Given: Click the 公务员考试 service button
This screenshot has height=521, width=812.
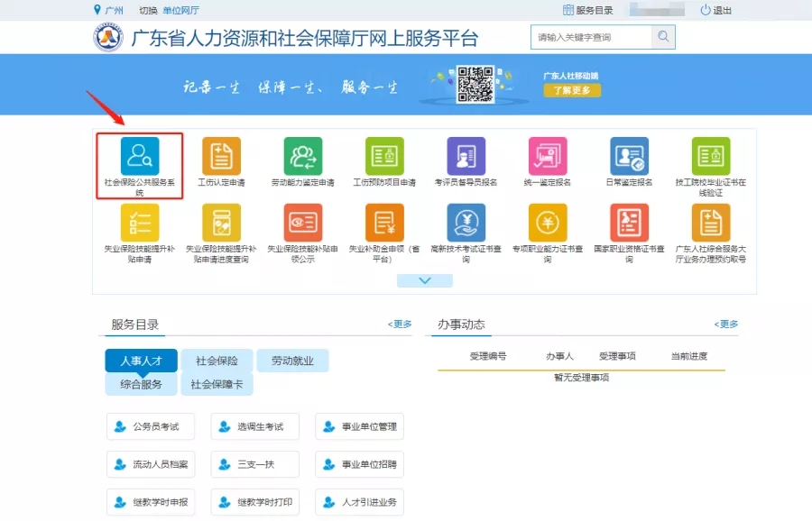Looking at the screenshot, I should [150, 426].
